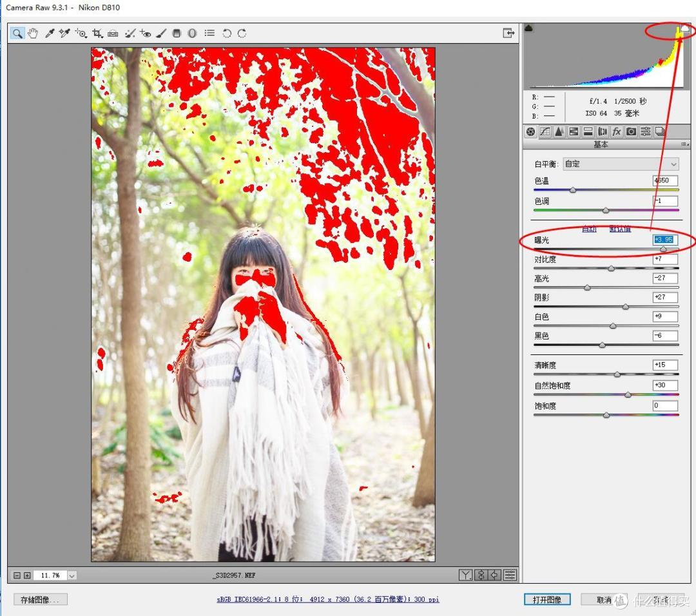Select the Radial Filter tool
Screen dimensions: 696x616
(192, 34)
